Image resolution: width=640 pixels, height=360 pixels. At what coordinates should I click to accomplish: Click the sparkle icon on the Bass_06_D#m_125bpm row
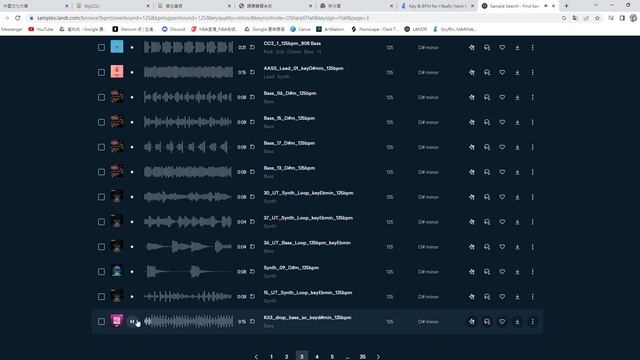point(471,97)
